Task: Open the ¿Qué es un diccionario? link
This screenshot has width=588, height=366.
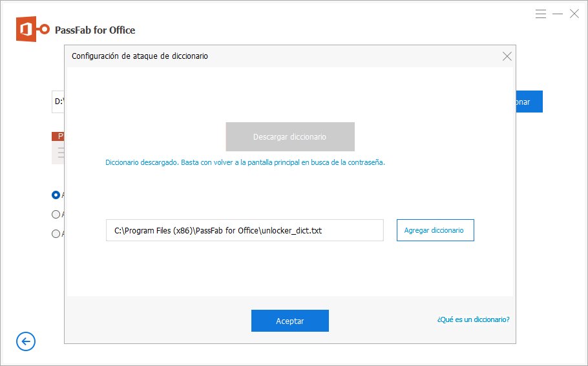Action: pos(473,319)
